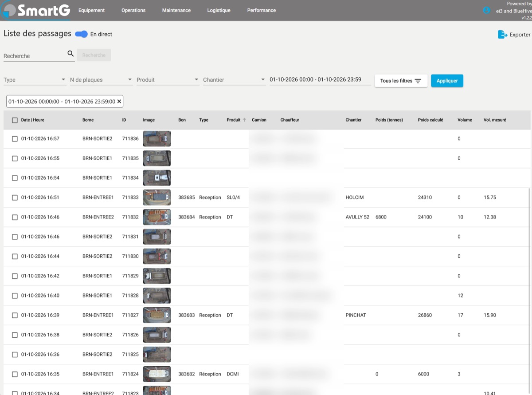The height and width of the screenshot is (395, 532).
Task: Check the select-all header checkbox
Action: point(15,120)
